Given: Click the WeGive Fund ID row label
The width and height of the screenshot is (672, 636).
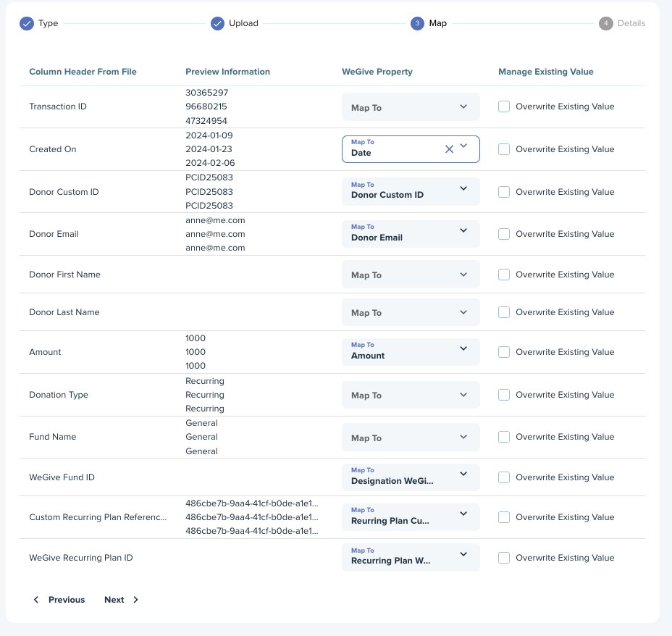Looking at the screenshot, I should point(62,477).
